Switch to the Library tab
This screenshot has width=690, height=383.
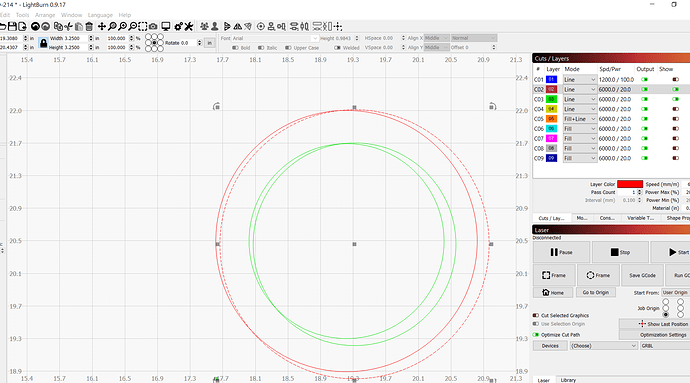(568, 379)
